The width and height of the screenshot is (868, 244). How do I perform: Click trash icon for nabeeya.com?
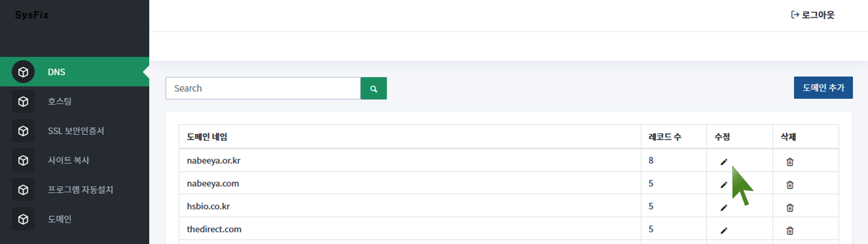click(x=789, y=185)
